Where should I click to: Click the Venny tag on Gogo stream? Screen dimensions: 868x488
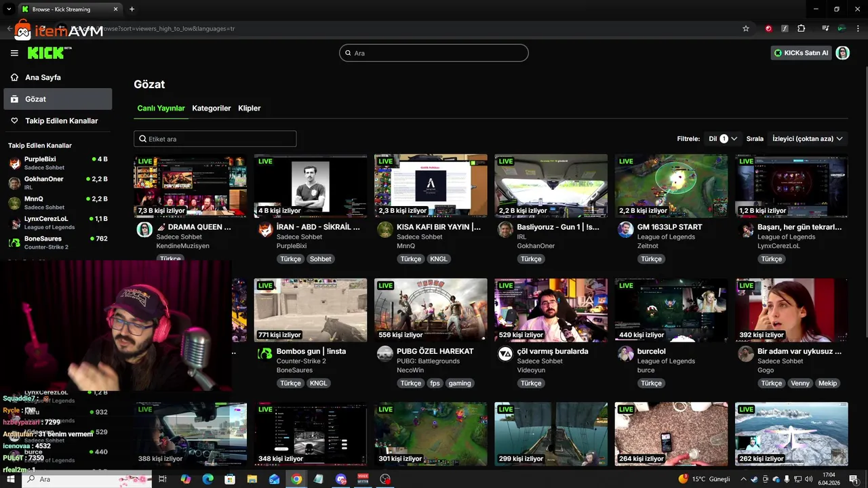click(x=800, y=384)
